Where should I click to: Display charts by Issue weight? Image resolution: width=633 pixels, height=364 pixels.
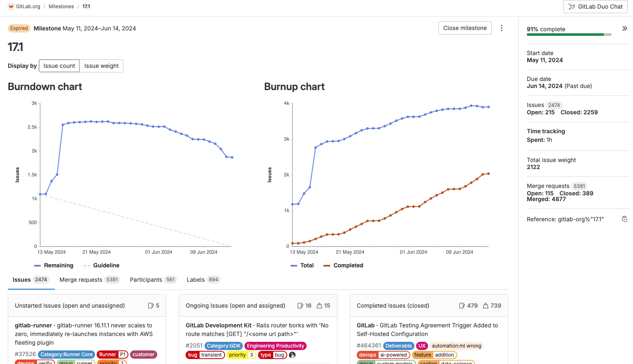[x=101, y=66]
